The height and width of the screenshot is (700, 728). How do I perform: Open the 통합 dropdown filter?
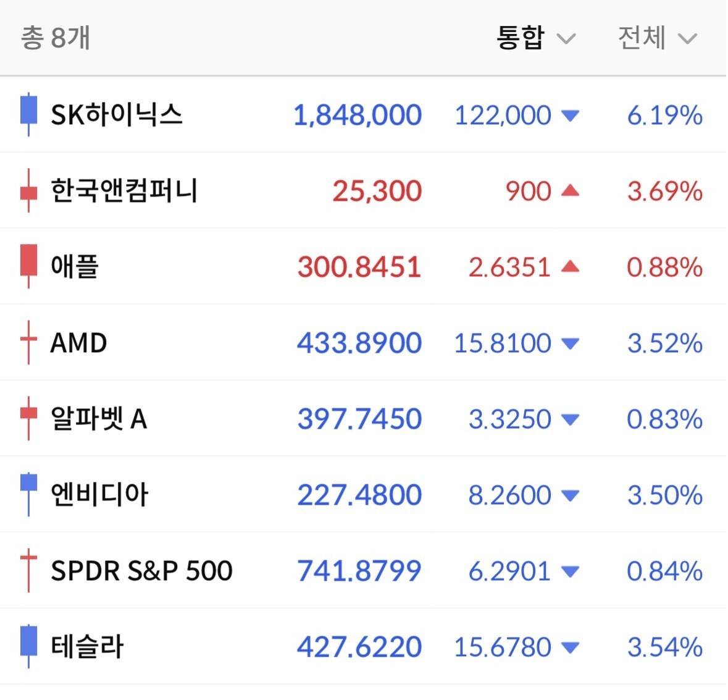536,38
